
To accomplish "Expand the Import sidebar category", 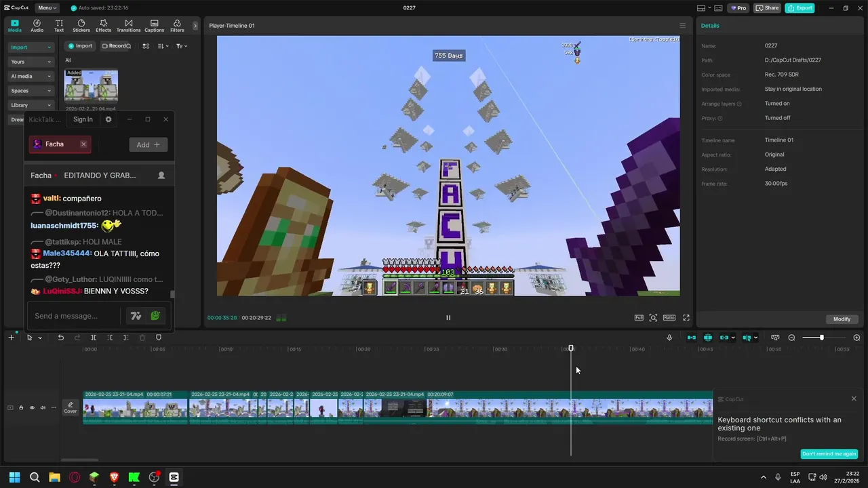I will 31,47.
